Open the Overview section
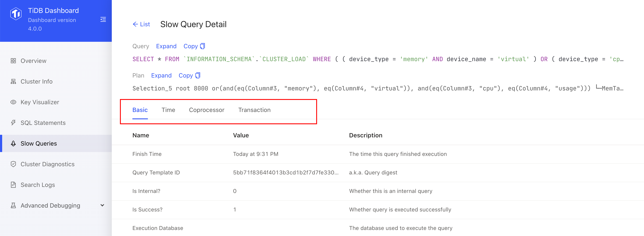Image resolution: width=644 pixels, height=236 pixels. [x=33, y=61]
